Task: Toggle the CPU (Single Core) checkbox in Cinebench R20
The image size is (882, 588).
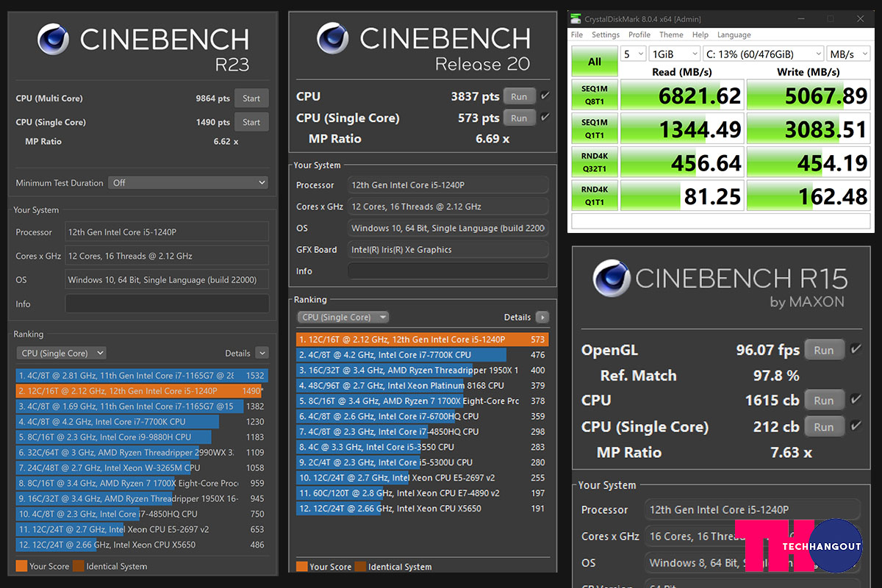Action: tap(545, 118)
